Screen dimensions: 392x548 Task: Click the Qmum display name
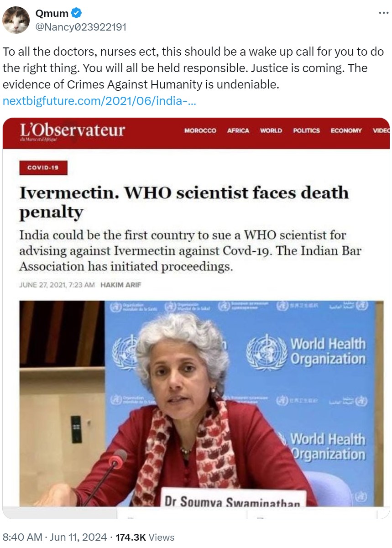coord(52,14)
